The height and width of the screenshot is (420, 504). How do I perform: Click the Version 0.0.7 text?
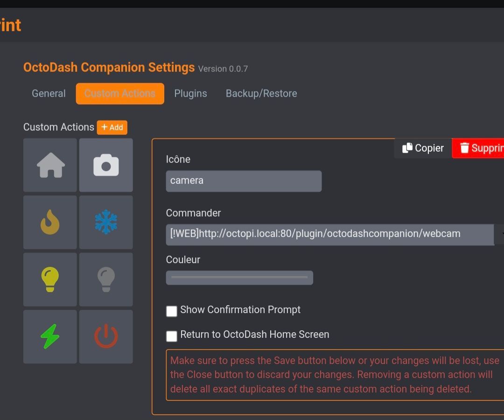tap(223, 69)
